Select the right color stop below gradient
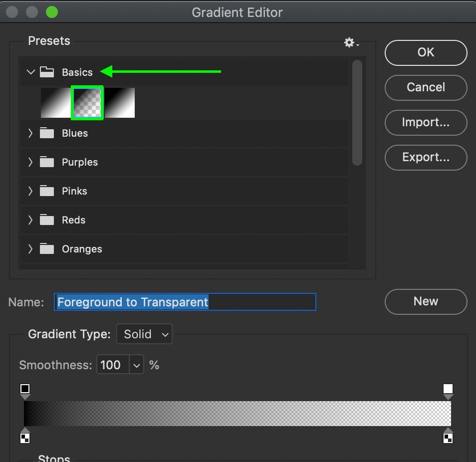 tap(448, 435)
